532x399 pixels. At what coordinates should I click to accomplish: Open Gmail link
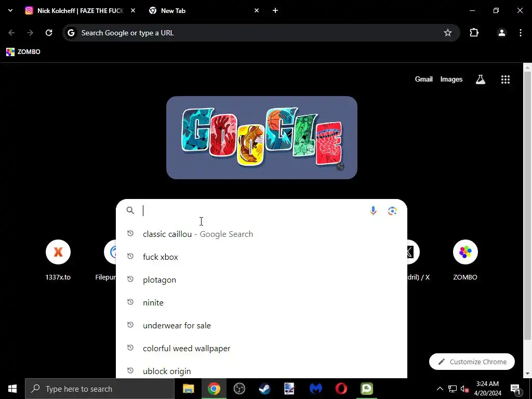click(x=423, y=79)
